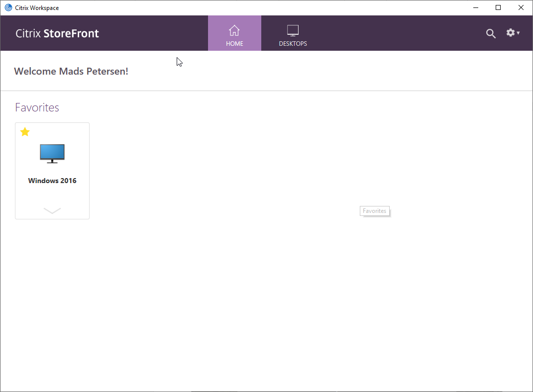Screen dimensions: 533x392
Task: Remove favorite star on Windows 2016
Action: point(25,132)
